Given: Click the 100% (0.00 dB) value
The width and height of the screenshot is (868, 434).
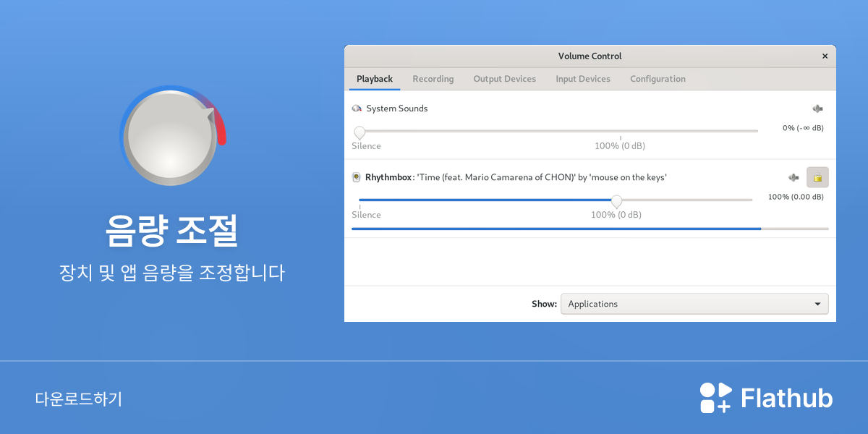Looking at the screenshot, I should point(796,197).
